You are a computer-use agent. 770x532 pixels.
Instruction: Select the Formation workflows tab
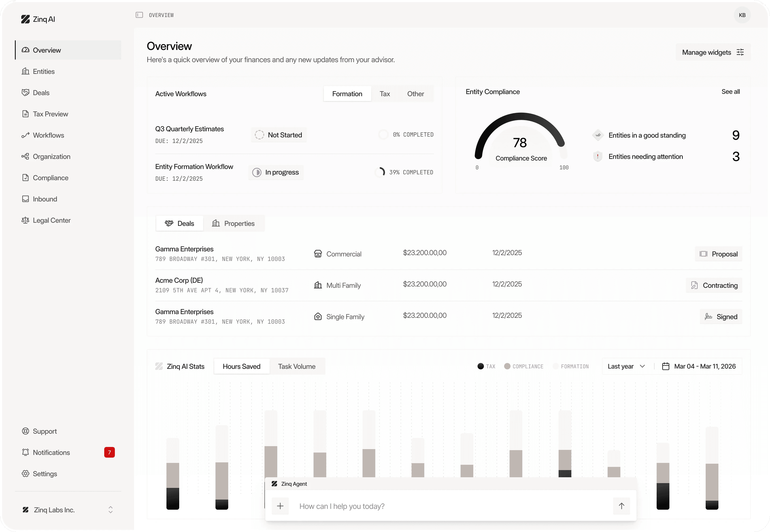click(347, 94)
